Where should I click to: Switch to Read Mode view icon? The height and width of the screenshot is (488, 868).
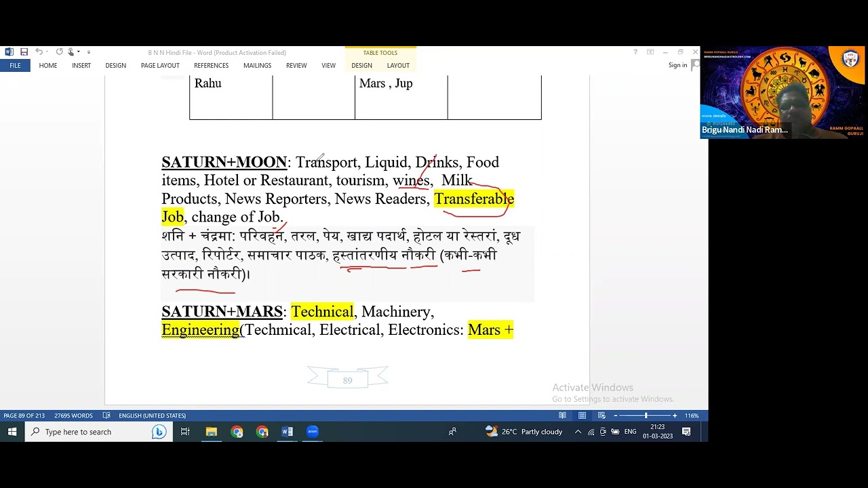562,415
